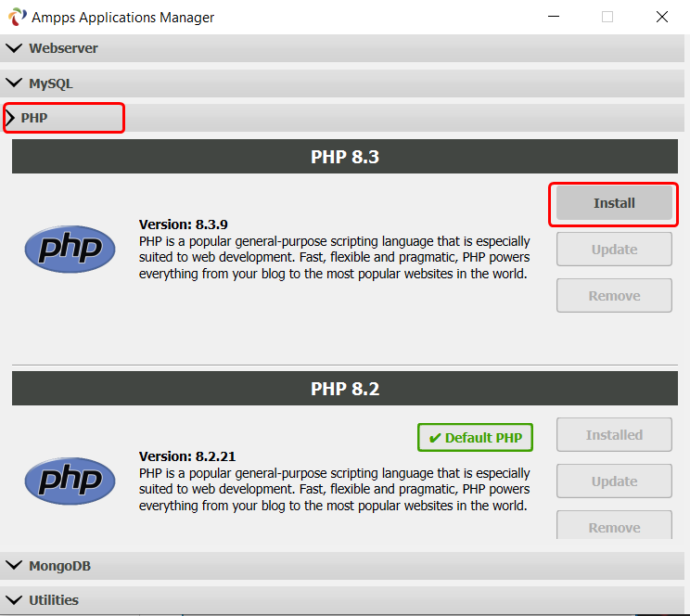Select the PHP 8.3 header bar

pyautogui.click(x=345, y=156)
